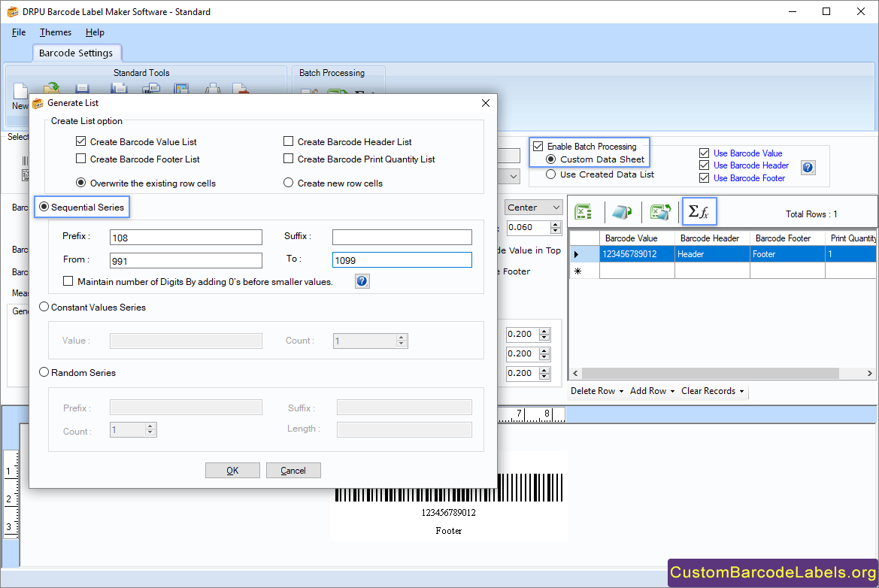Toggle Enable Batch Processing checkbox

click(538, 147)
